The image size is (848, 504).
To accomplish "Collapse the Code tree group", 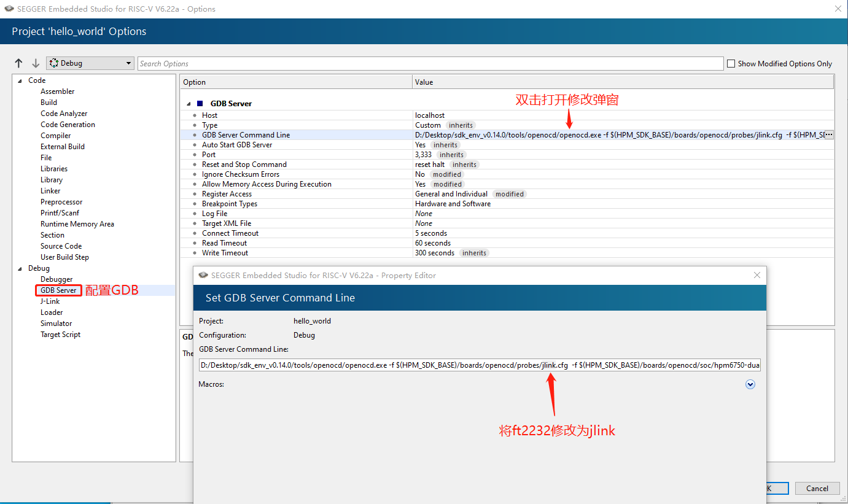I will (20, 80).
